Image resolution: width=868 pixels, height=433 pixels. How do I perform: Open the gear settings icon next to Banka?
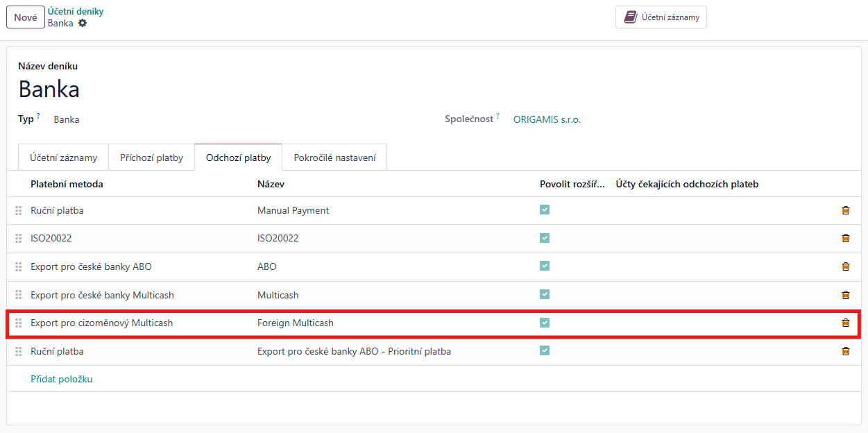(83, 23)
